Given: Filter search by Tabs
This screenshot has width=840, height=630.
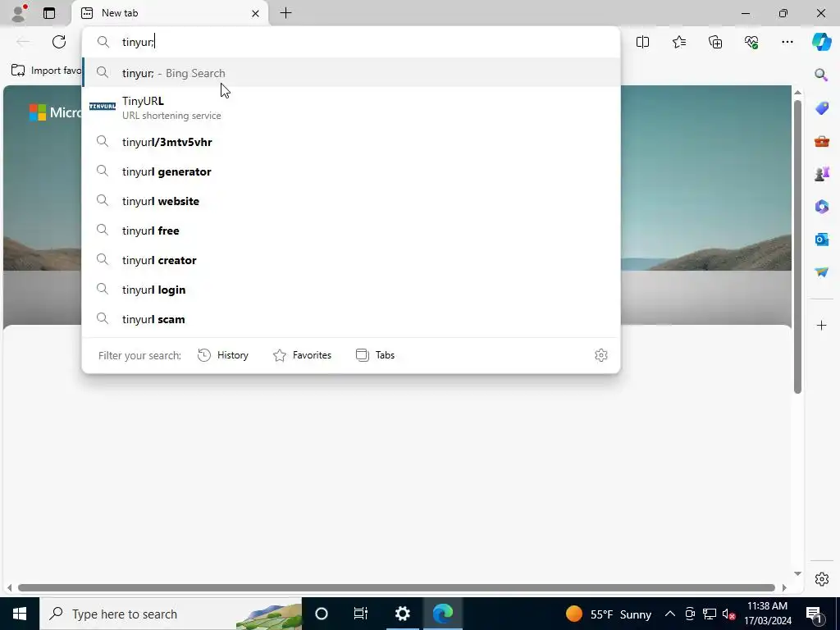Looking at the screenshot, I should click(376, 355).
